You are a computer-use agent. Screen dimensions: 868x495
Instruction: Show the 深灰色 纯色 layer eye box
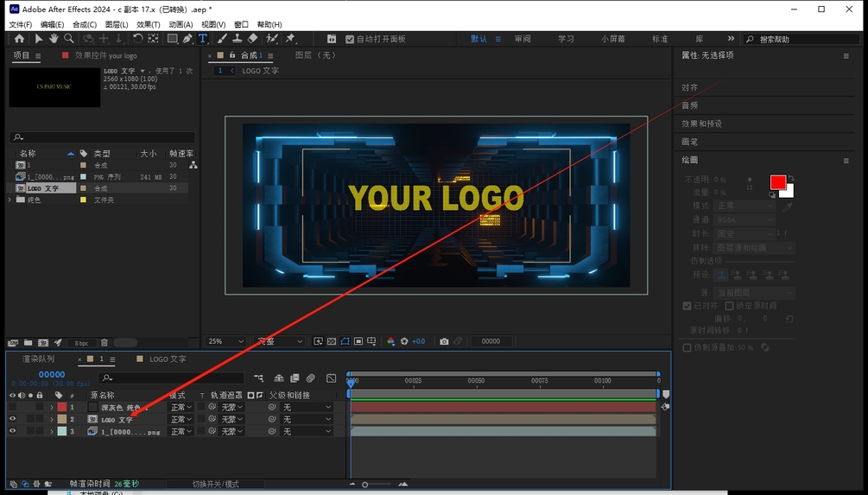tap(12, 408)
